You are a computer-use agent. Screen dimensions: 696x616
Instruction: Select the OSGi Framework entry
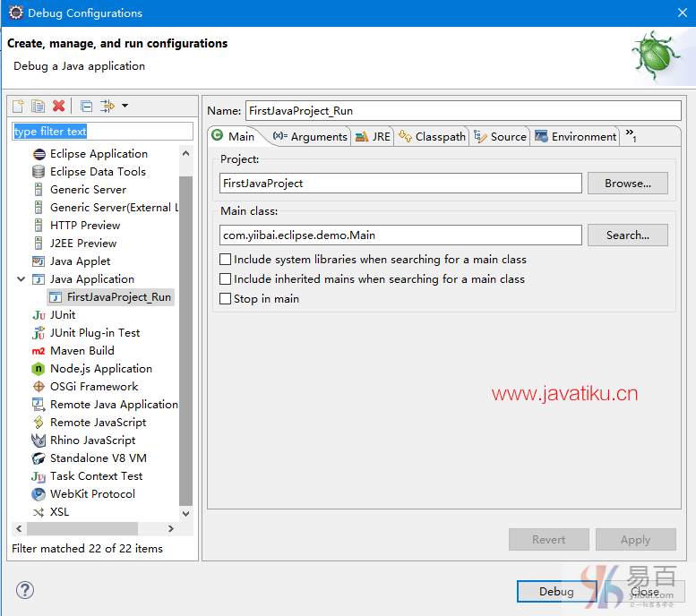coord(94,387)
